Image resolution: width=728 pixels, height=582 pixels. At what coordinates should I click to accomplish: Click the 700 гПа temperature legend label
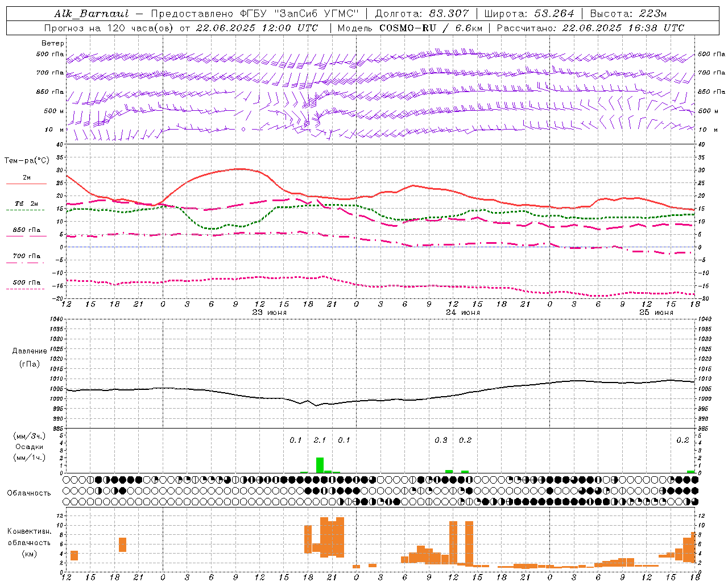pos(27,256)
